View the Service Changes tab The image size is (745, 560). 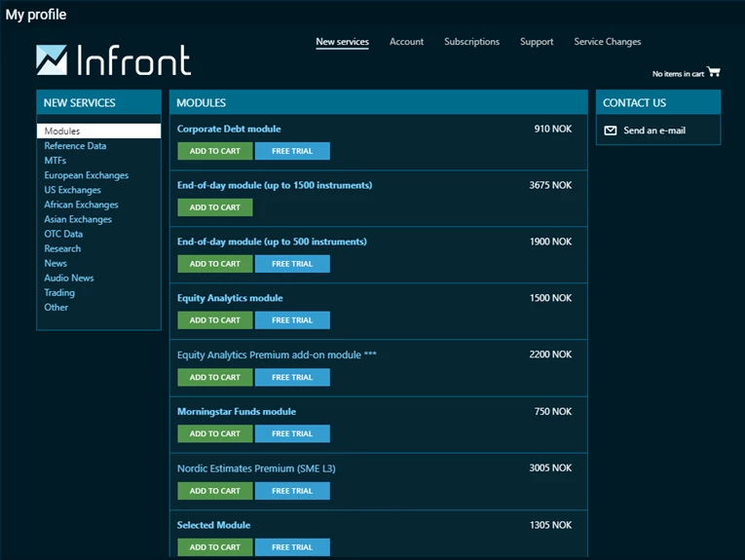pyautogui.click(x=608, y=42)
